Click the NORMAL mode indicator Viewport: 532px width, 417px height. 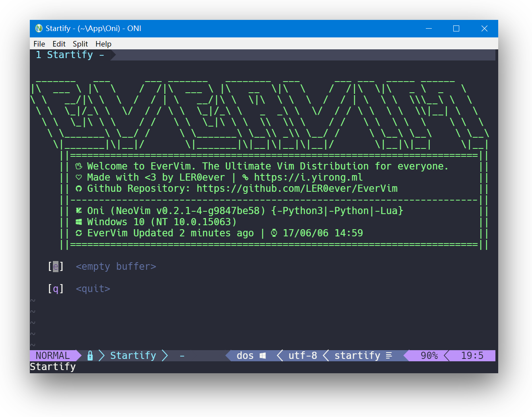52,356
